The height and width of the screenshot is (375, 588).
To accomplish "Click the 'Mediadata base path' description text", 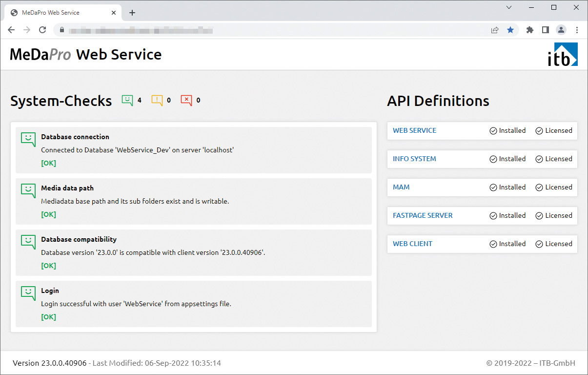I will point(135,201).
